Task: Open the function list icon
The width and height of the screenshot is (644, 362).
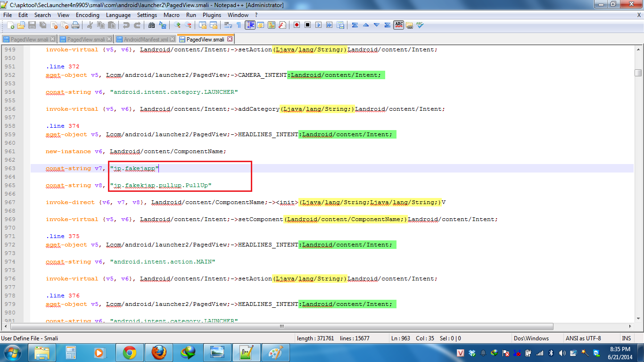Action: click(282, 25)
